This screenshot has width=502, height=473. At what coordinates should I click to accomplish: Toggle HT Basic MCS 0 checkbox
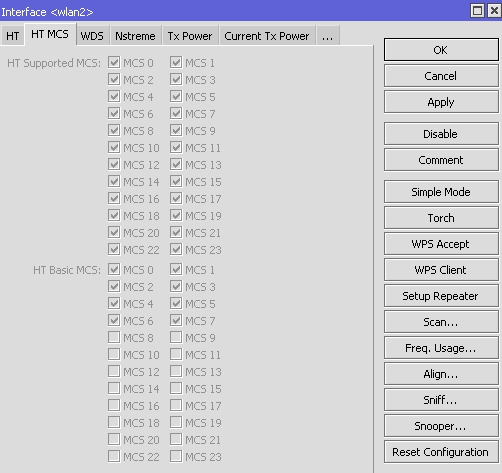click(114, 269)
